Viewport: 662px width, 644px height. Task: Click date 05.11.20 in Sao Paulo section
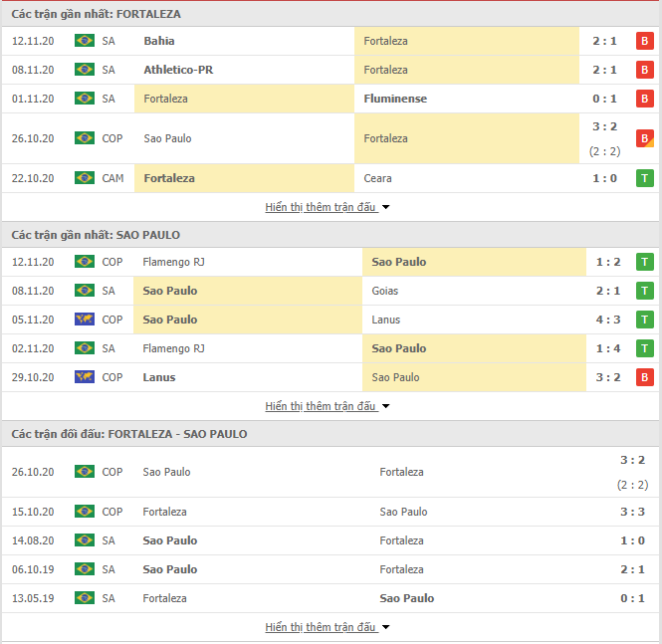(33, 320)
